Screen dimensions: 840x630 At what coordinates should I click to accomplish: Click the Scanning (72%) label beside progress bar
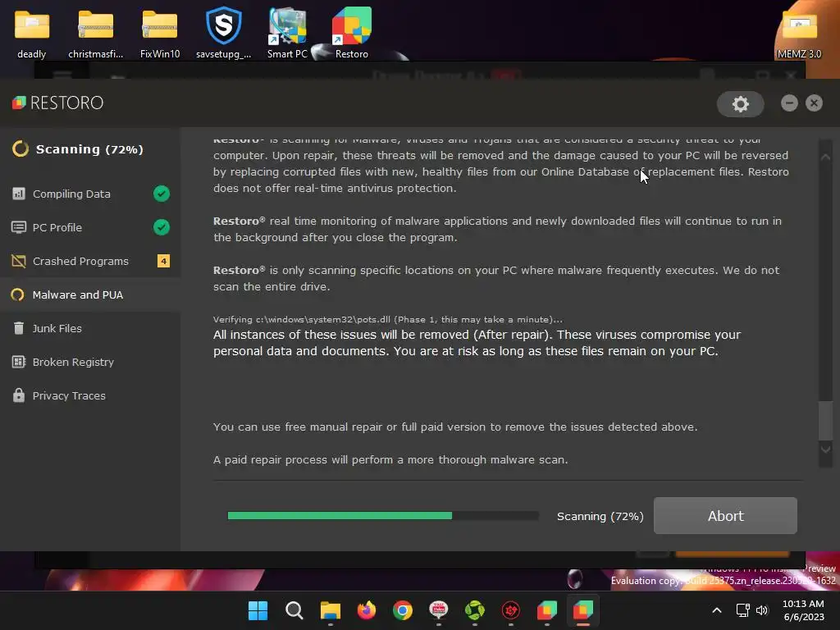pos(600,517)
